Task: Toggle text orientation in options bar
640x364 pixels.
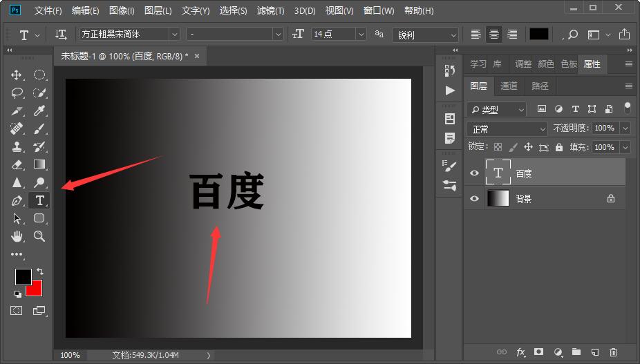Action: pos(61,35)
